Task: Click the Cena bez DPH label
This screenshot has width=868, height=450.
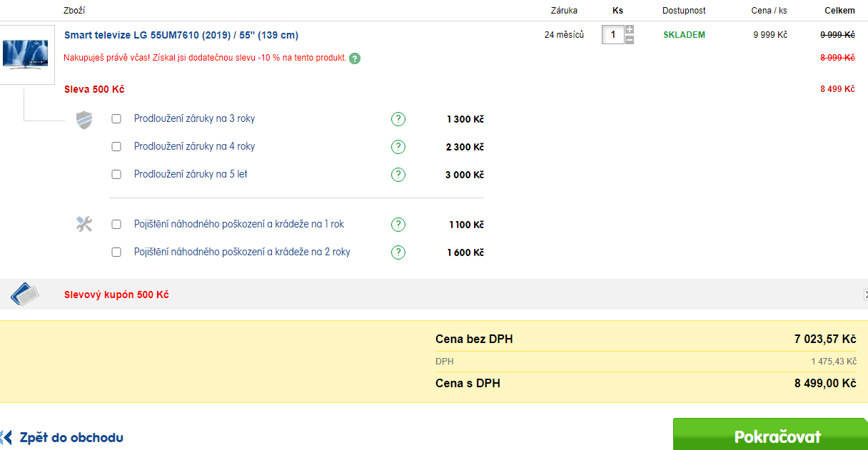Action: pos(474,339)
